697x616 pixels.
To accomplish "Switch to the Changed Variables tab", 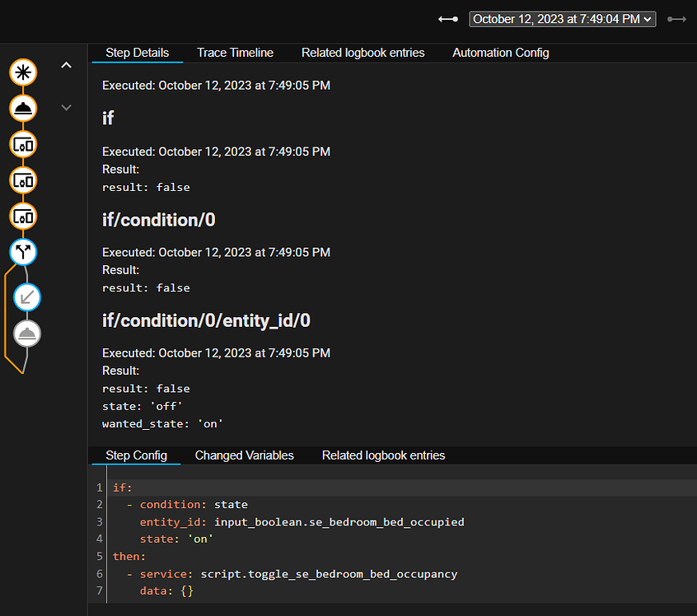I will click(244, 455).
